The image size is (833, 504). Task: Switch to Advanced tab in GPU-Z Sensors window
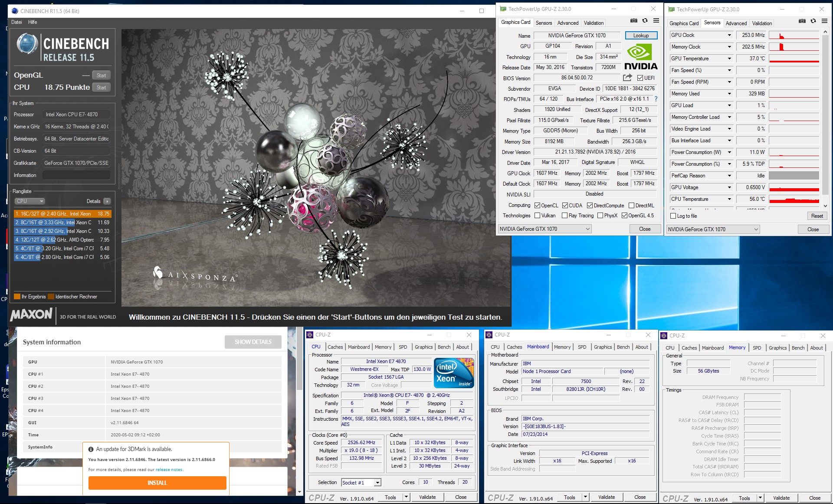(736, 23)
